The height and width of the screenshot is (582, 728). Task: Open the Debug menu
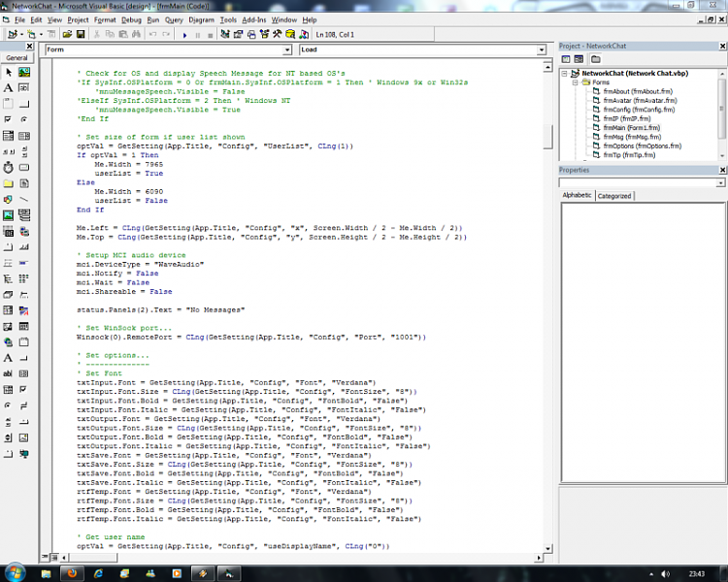click(131, 20)
